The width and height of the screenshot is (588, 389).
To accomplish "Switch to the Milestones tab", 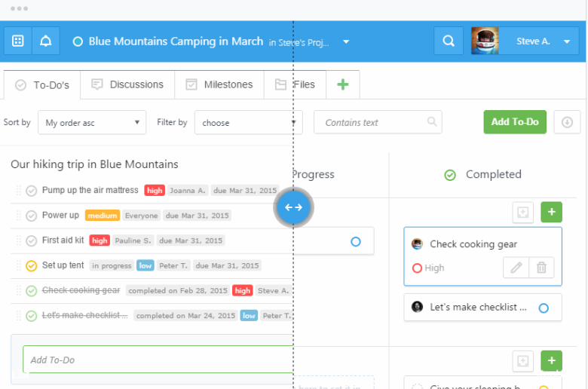I will click(x=219, y=84).
